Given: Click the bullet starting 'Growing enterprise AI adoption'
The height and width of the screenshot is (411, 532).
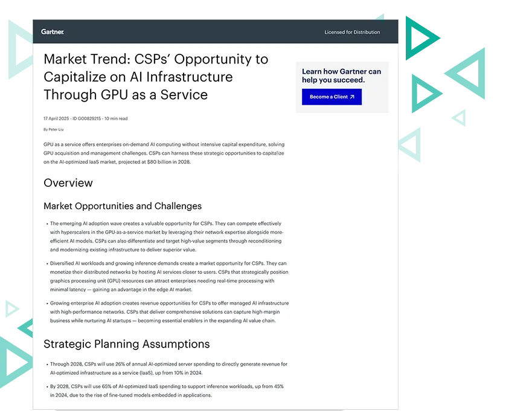Looking at the screenshot, I should (x=168, y=312).
